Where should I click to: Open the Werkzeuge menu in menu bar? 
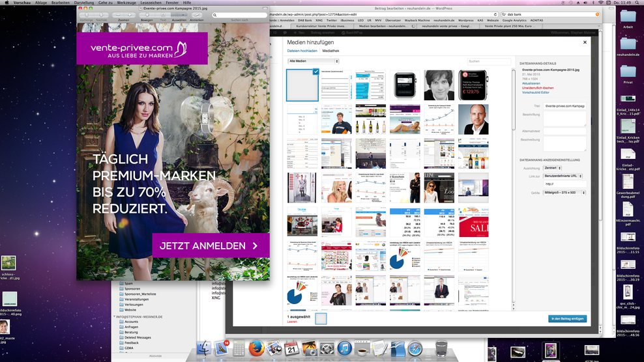pos(126,3)
